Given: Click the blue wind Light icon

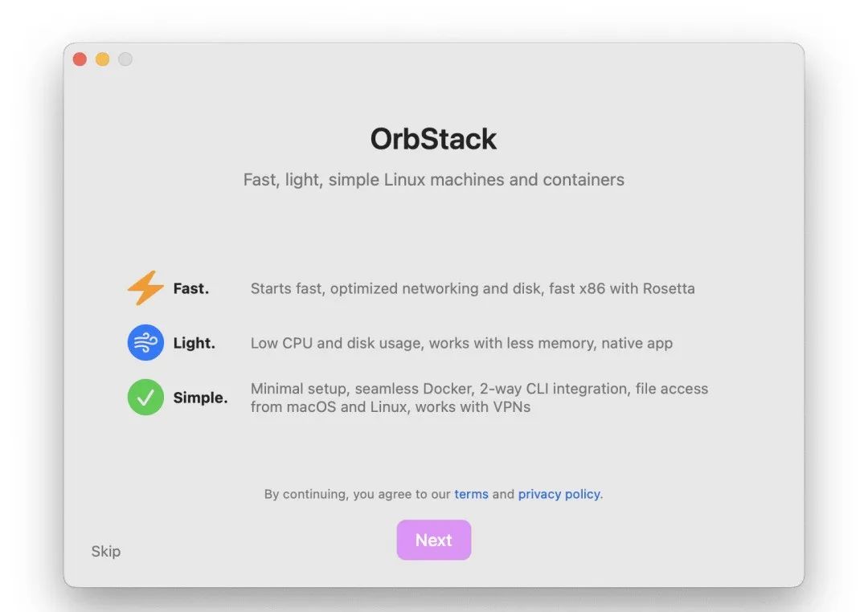Looking at the screenshot, I should click(145, 342).
